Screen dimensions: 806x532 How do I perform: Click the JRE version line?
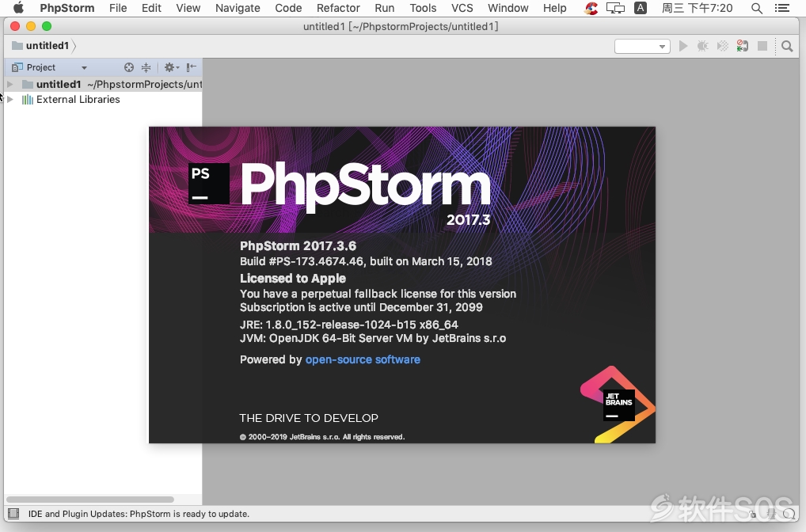[x=349, y=325]
